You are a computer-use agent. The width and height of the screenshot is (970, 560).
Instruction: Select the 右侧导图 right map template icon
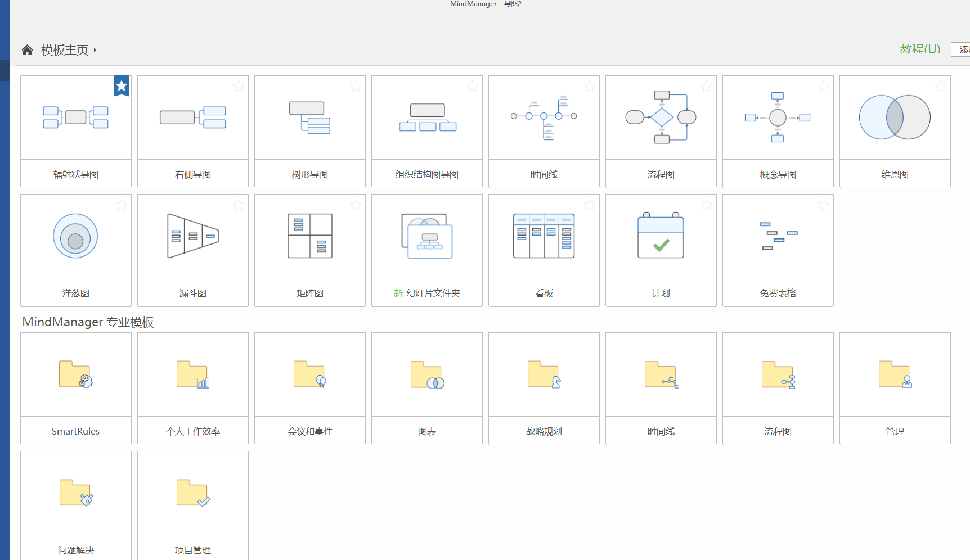[193, 118]
